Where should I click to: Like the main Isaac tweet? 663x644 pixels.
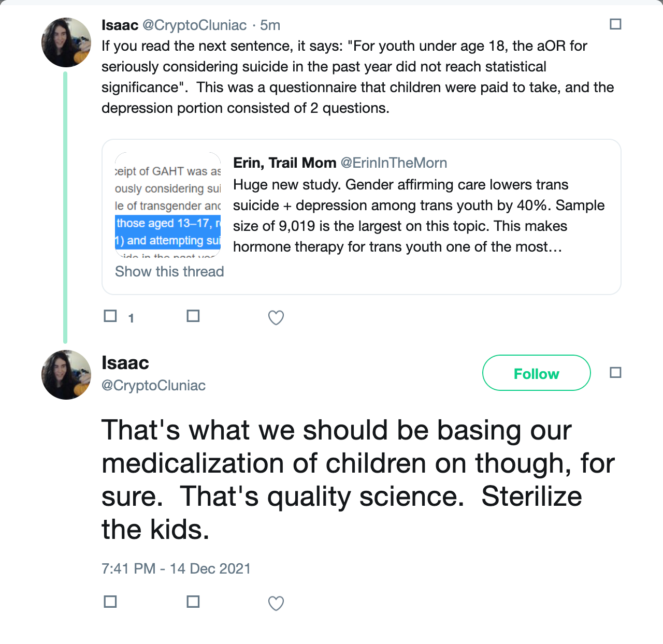click(x=276, y=603)
